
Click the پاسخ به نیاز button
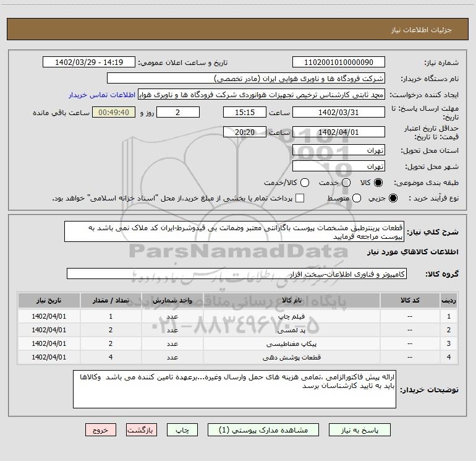tap(359, 430)
